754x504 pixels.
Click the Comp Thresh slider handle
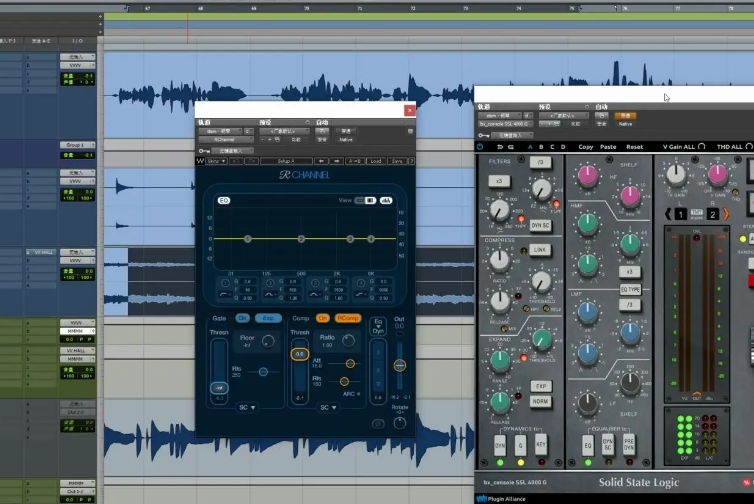coord(300,354)
